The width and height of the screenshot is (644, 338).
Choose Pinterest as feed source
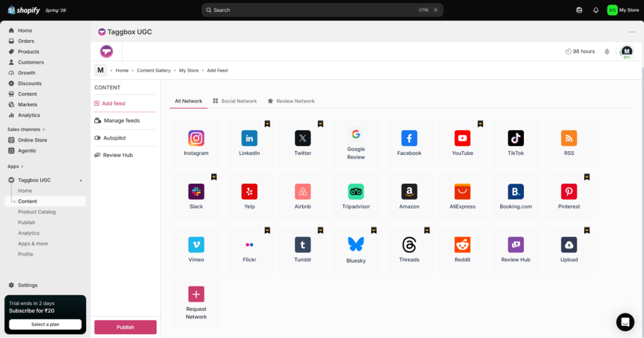[569, 191]
